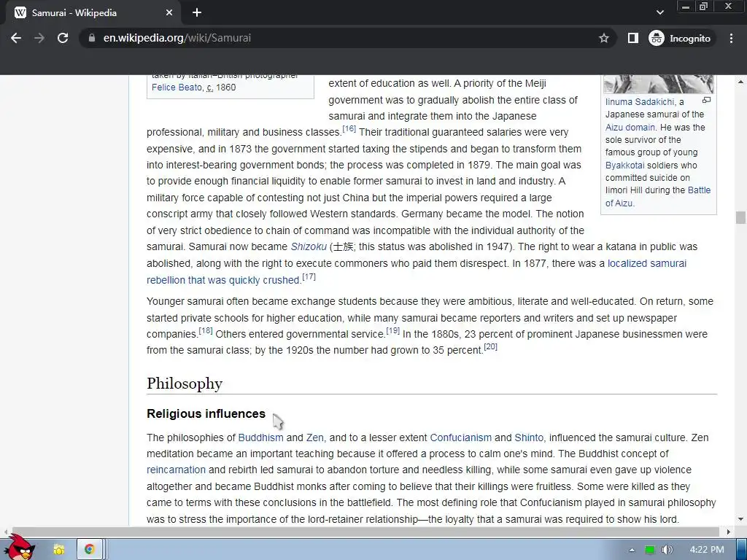Reload the Samurai page
The width and height of the screenshot is (747, 560).
(x=63, y=38)
